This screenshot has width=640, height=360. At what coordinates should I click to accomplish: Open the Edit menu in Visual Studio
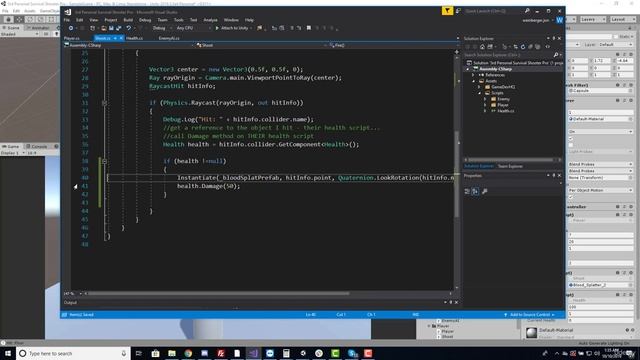point(80,20)
